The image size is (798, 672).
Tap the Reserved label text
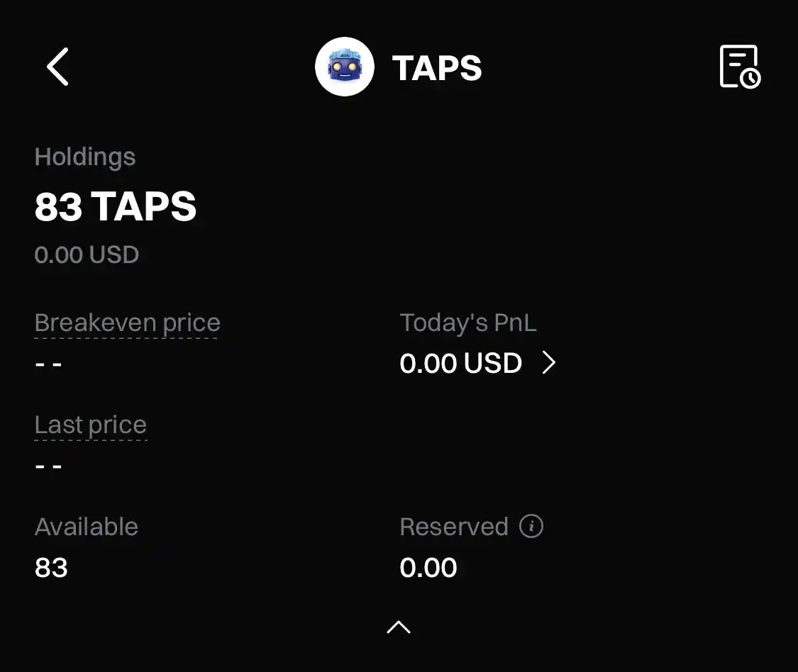pos(454,527)
